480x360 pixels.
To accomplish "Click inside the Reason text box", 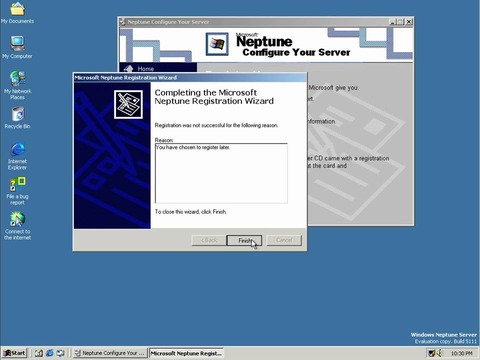I will coord(221,173).
